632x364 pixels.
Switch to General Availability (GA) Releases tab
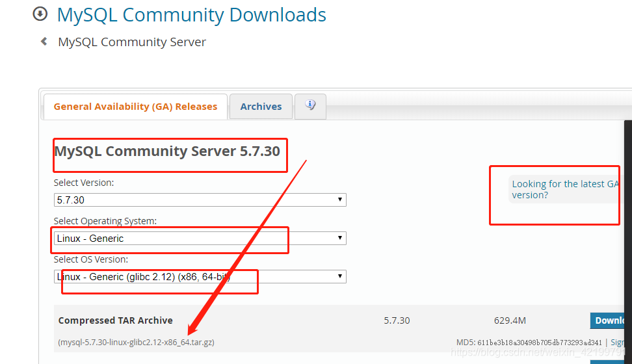pos(135,107)
